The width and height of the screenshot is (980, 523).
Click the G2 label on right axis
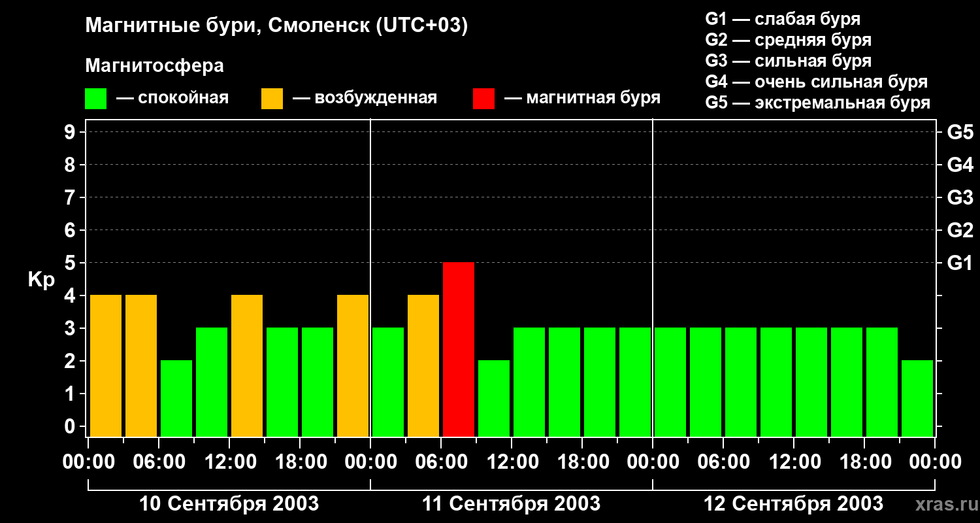click(x=960, y=230)
